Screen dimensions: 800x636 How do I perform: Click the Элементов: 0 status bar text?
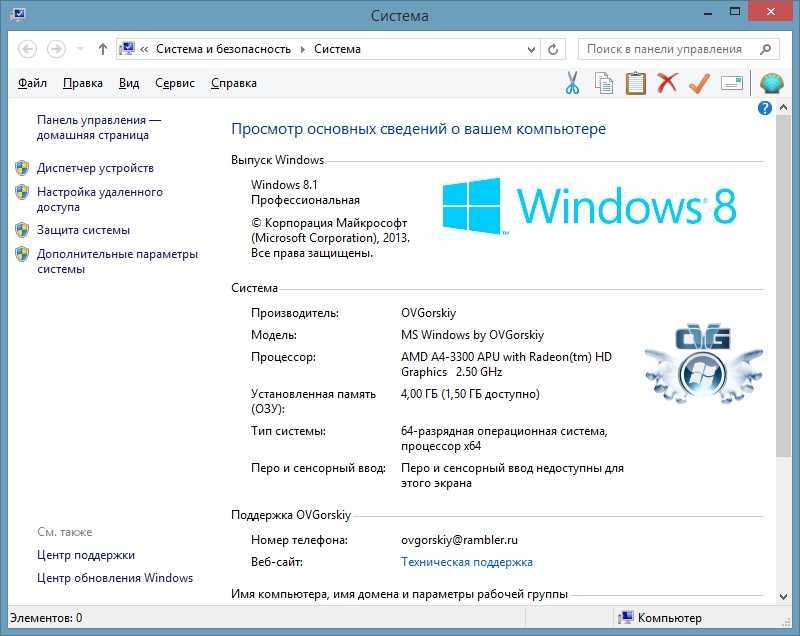click(46, 618)
